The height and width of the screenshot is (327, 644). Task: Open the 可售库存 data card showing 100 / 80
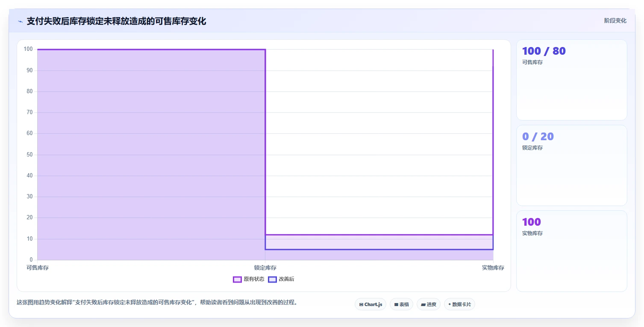coord(572,80)
